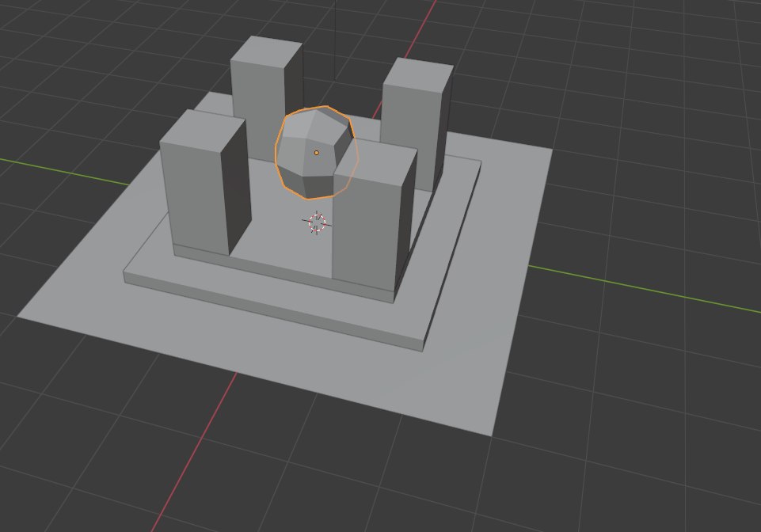This screenshot has height=532, width=761.
Task: Click the sphere's orange origin dot
Action: (x=317, y=153)
